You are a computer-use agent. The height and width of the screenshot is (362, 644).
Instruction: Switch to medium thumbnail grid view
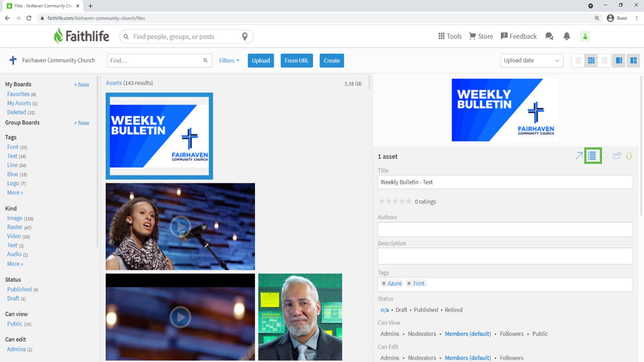[591, 61]
